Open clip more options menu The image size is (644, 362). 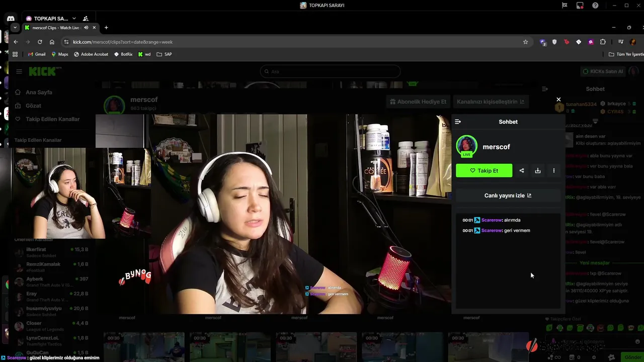(x=554, y=170)
